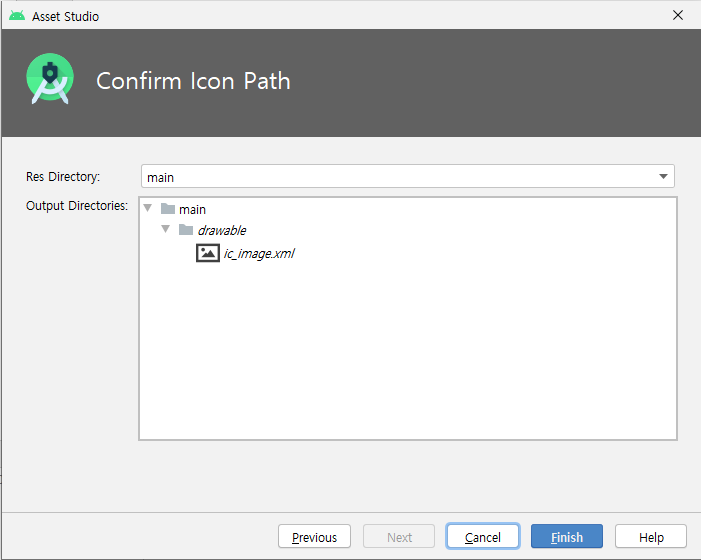Viewport: 701px width, 560px height.
Task: Click the Confirm Icon Path heading
Action: (193, 81)
